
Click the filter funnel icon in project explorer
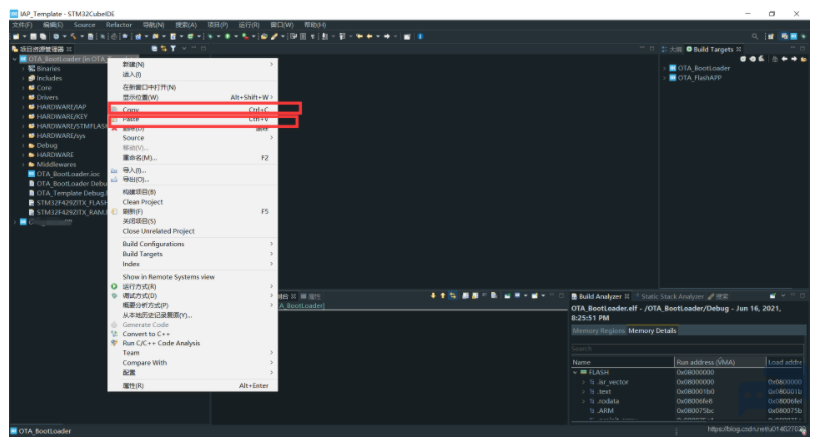tap(173, 48)
